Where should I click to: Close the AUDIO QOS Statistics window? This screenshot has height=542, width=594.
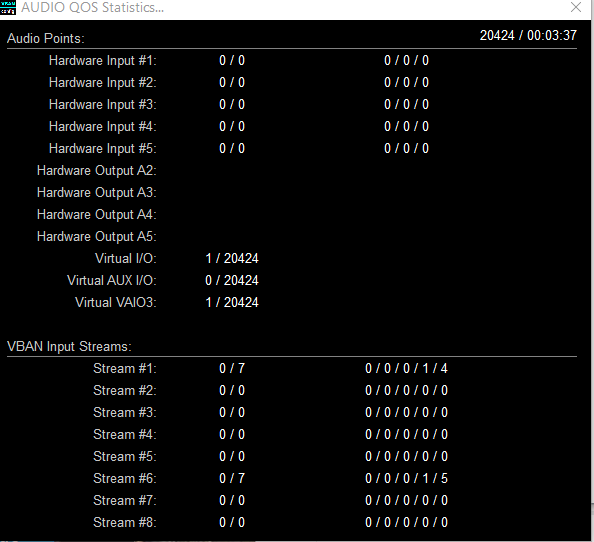(576, 7)
